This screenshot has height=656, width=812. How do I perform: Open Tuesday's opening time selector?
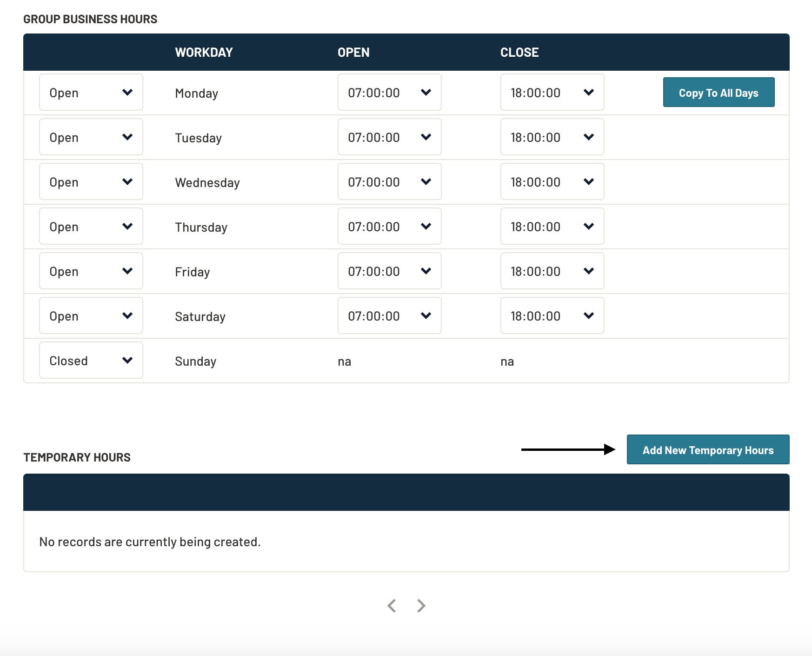point(389,137)
